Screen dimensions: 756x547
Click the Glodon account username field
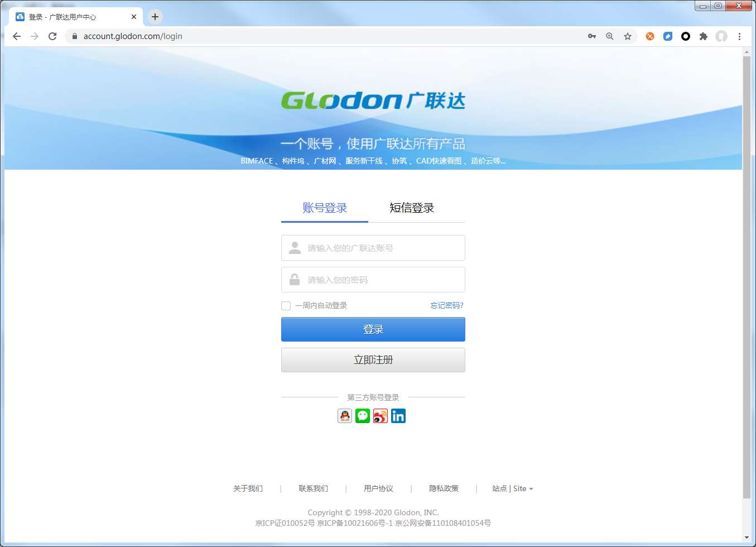pos(373,248)
